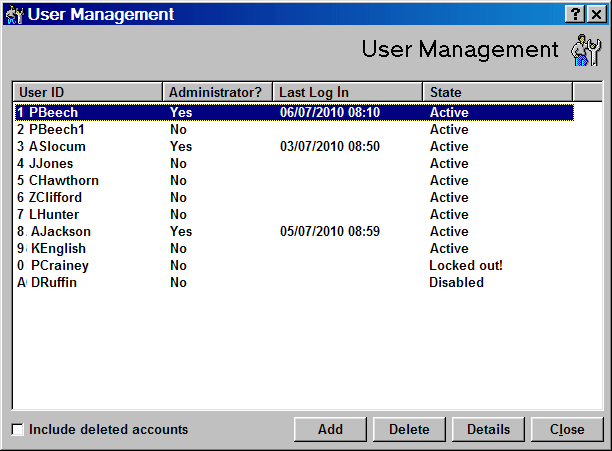This screenshot has width=612, height=451.
Task: Open user Details button
Action: [x=488, y=430]
